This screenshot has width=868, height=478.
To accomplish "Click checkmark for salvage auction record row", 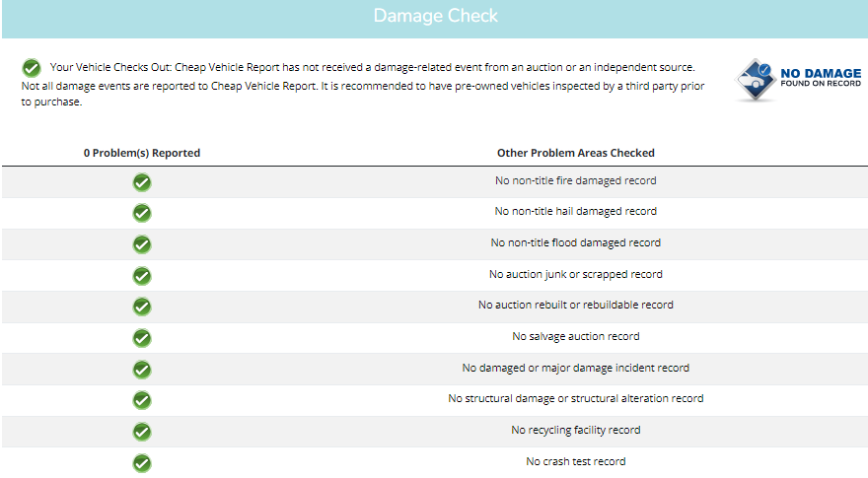I will tap(142, 338).
